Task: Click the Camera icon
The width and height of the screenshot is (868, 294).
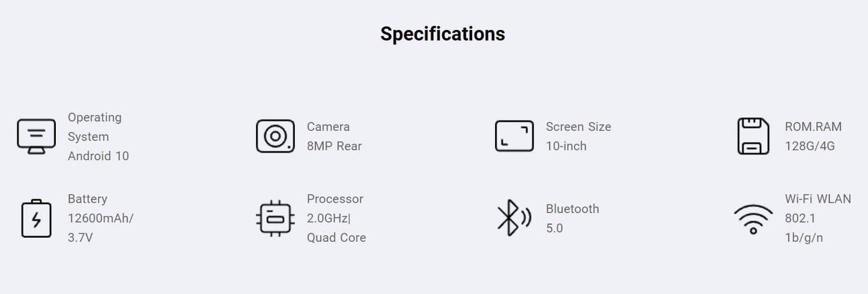Action: pos(275,136)
